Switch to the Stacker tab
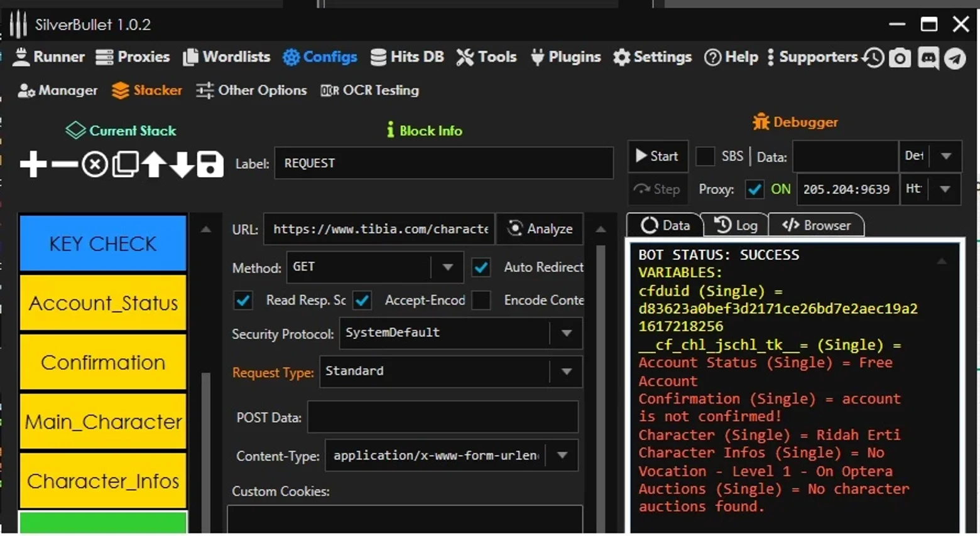This screenshot has height=536, width=980. pyautogui.click(x=147, y=90)
